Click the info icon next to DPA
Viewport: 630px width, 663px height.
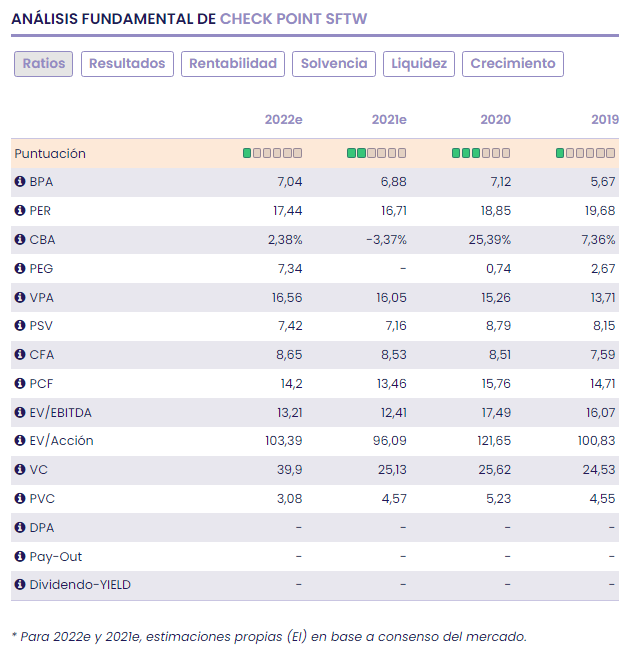19,527
